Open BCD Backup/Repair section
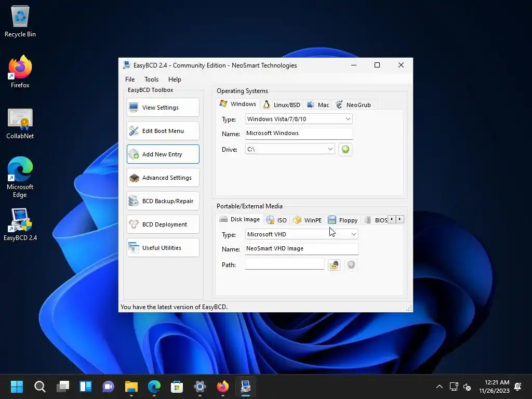 (x=163, y=201)
